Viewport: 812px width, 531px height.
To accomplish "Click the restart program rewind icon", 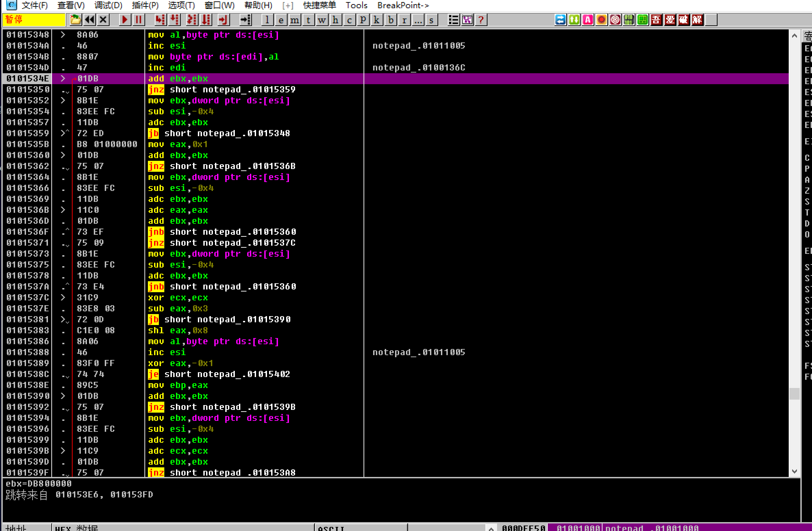I will 90,20.
